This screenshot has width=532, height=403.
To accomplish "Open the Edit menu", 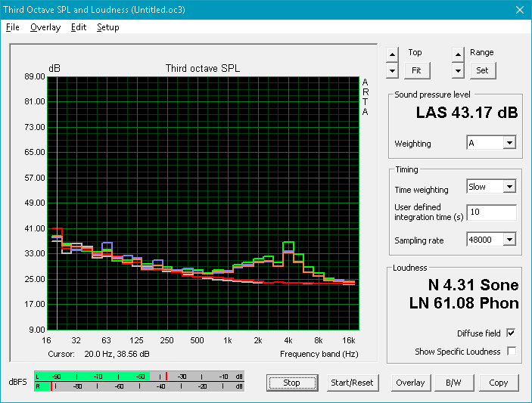I will point(79,27).
